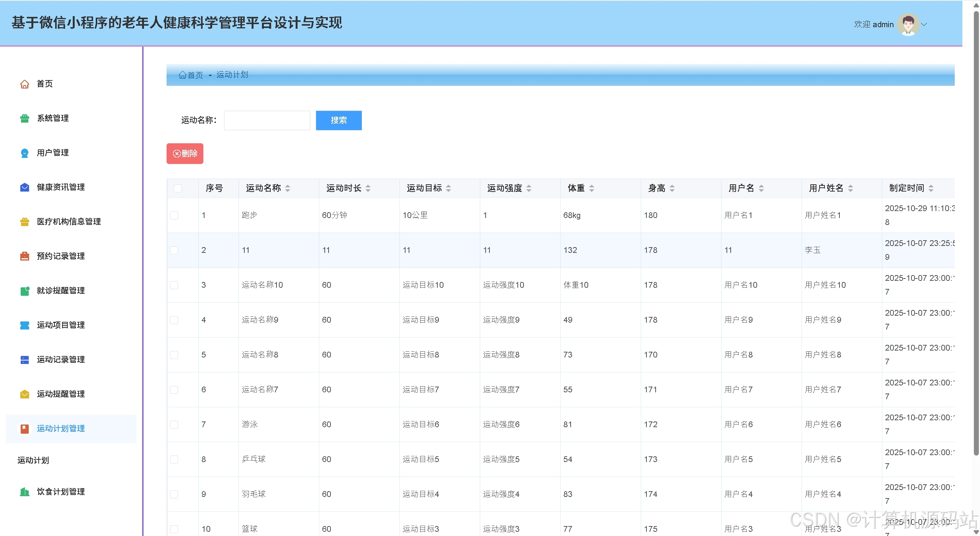
Task: Click the red notebook icon for 运动计划管理
Action: click(25, 429)
